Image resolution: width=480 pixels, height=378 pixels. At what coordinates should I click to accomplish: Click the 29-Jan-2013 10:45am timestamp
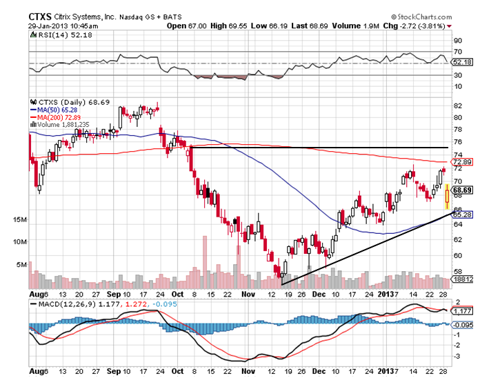coord(63,26)
